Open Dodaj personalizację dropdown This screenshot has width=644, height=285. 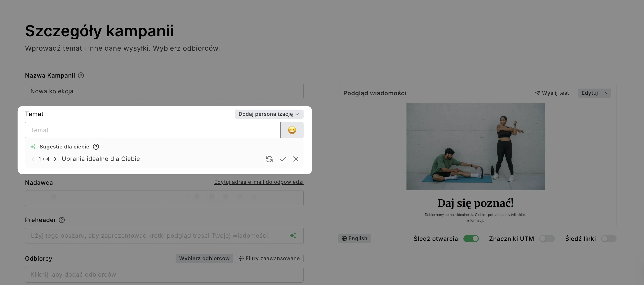[x=269, y=114]
